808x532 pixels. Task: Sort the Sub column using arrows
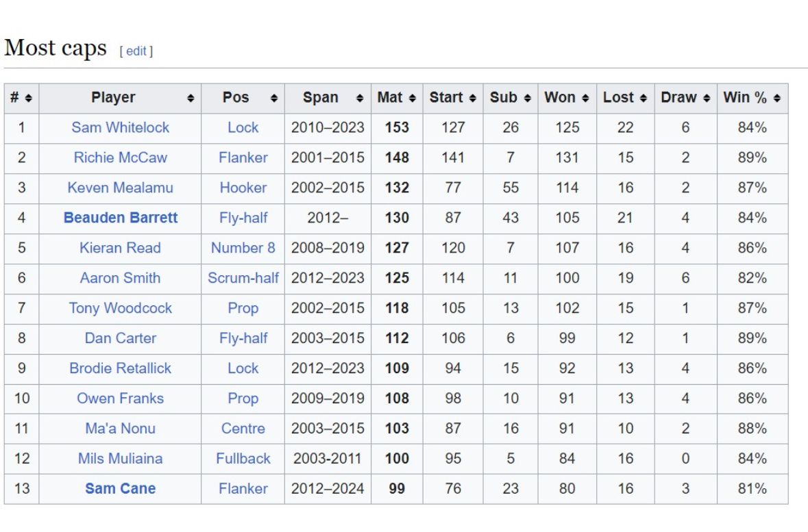527,99
